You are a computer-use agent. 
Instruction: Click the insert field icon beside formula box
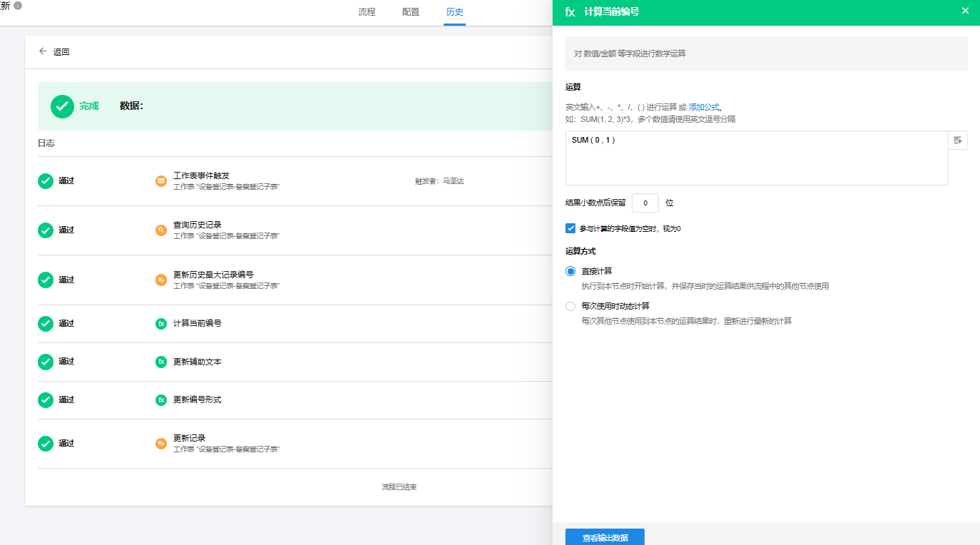coord(957,141)
